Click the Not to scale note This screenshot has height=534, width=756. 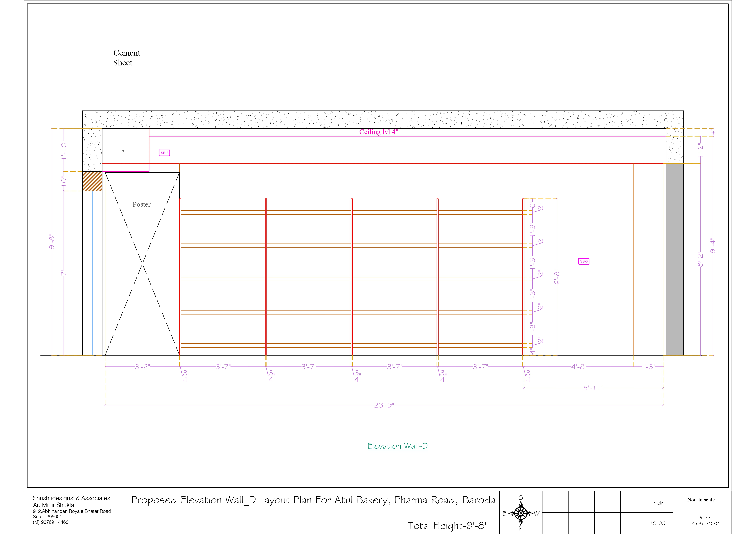(x=701, y=500)
